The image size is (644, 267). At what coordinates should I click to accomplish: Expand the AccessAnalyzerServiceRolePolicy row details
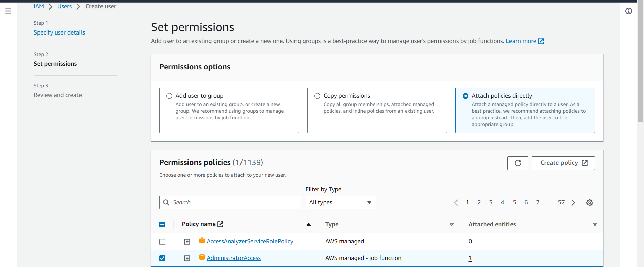pyautogui.click(x=187, y=242)
